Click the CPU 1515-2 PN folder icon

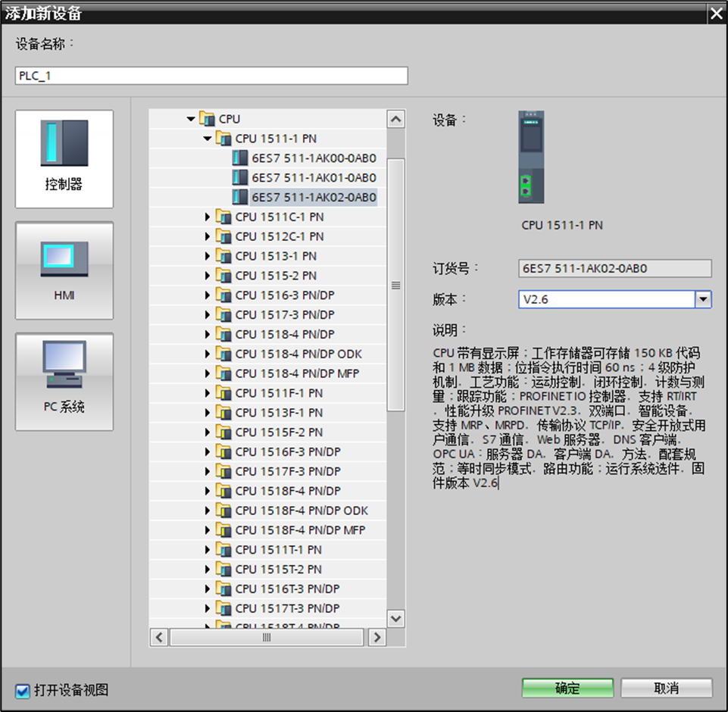coord(223,276)
